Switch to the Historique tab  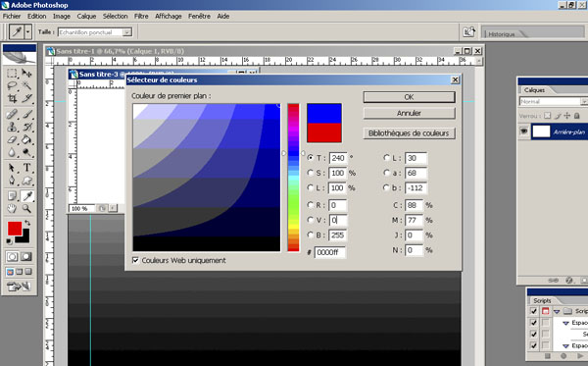coord(502,34)
